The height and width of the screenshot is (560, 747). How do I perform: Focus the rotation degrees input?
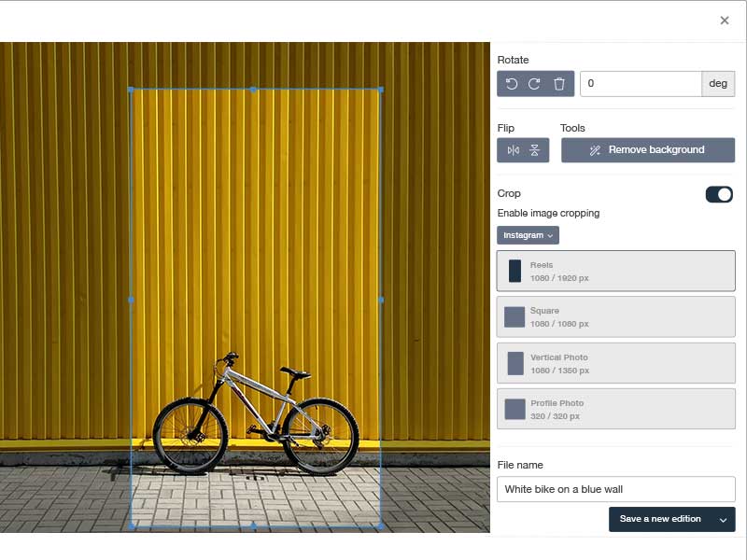[x=641, y=84]
